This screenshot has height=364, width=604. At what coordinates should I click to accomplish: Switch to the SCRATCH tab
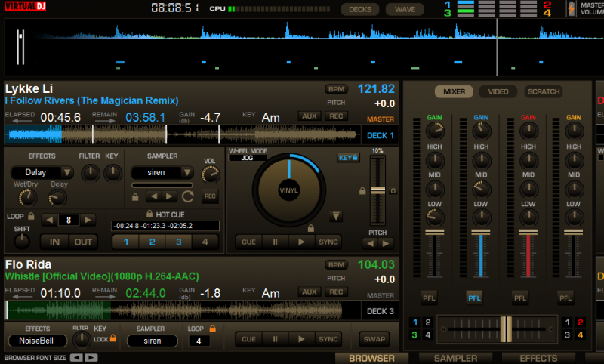544,91
